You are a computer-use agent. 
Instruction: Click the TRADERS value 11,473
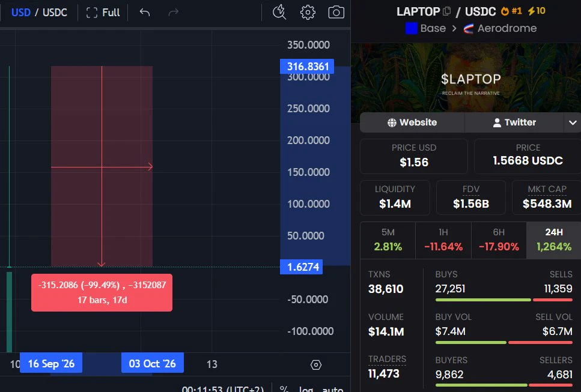[x=384, y=374]
